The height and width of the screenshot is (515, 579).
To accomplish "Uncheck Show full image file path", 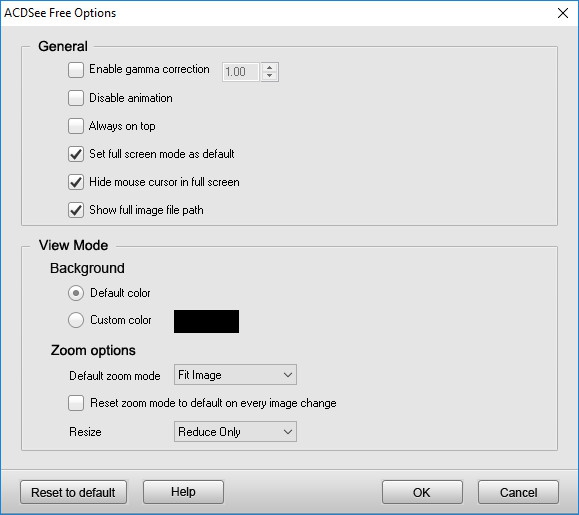I will 76,210.
